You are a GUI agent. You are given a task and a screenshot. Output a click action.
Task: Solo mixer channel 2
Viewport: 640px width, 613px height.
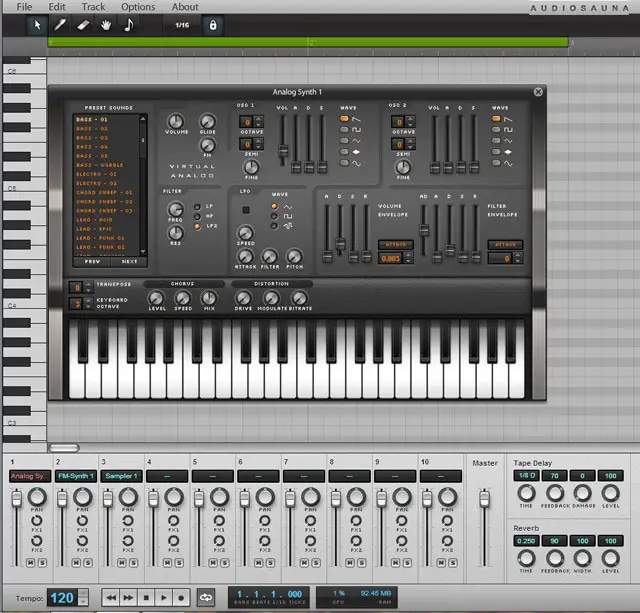[88, 563]
